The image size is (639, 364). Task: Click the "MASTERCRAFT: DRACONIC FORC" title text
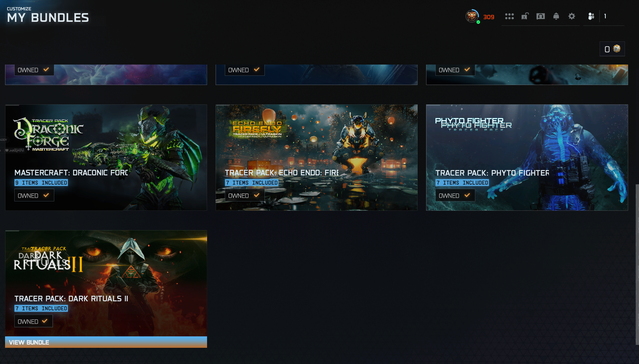point(71,173)
